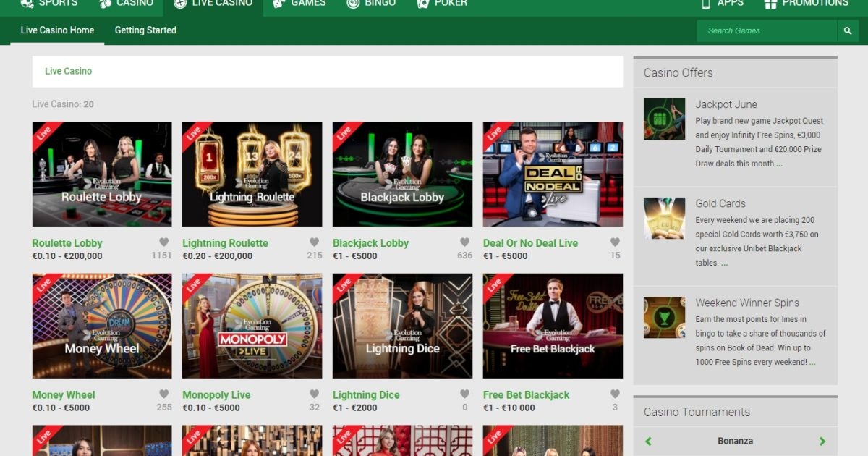The width and height of the screenshot is (868, 456).
Task: Click the Games dice icon
Action: click(x=278, y=4)
